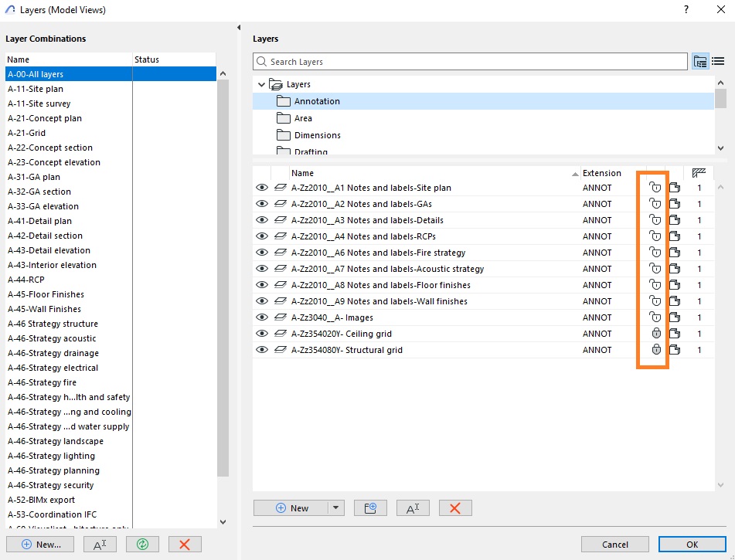Hide Structural grid layer
The image size is (735, 560).
click(x=262, y=350)
